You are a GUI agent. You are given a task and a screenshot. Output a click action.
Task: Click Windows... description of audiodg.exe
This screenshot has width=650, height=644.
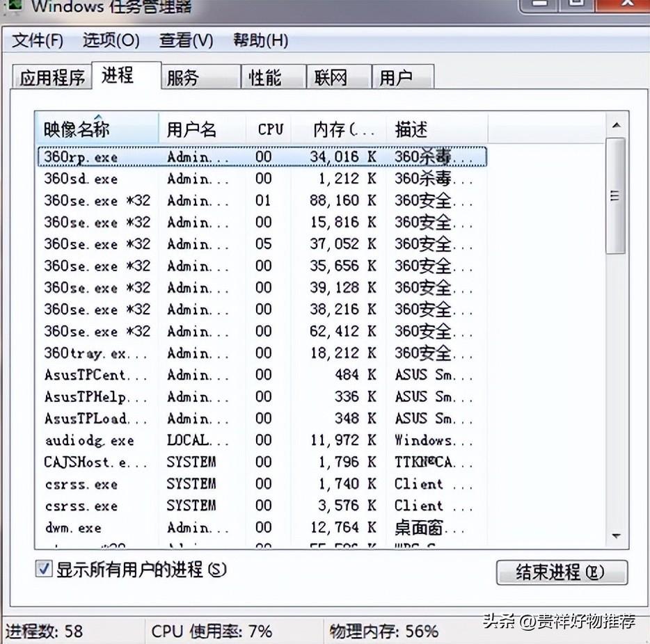[433, 440]
